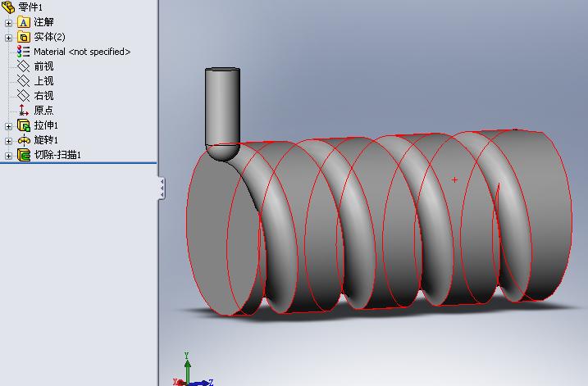Click the 原点 origin icon
The width and height of the screenshot is (588, 386).
coord(23,110)
